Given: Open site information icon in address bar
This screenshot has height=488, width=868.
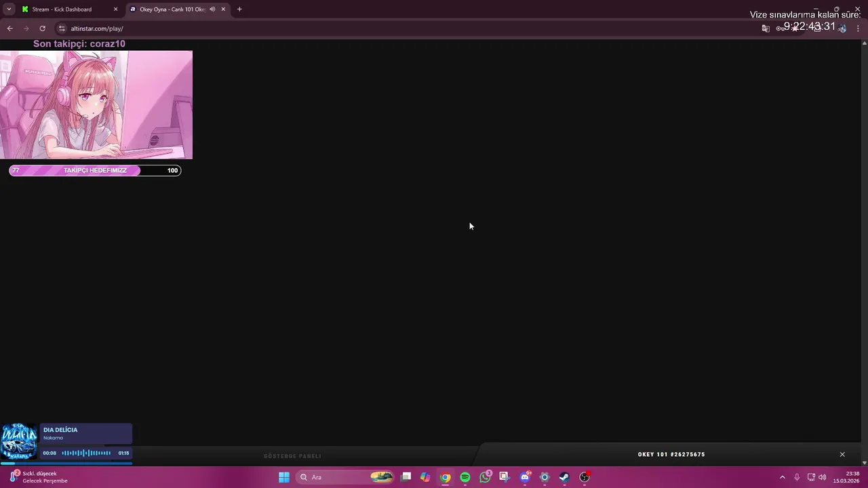Looking at the screenshot, I should pos(62,28).
